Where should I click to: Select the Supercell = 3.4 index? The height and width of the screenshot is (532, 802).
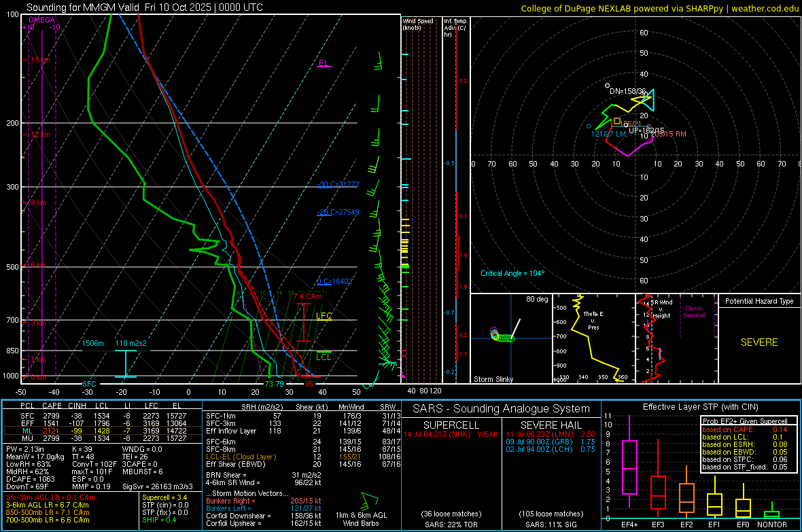pyautogui.click(x=164, y=497)
